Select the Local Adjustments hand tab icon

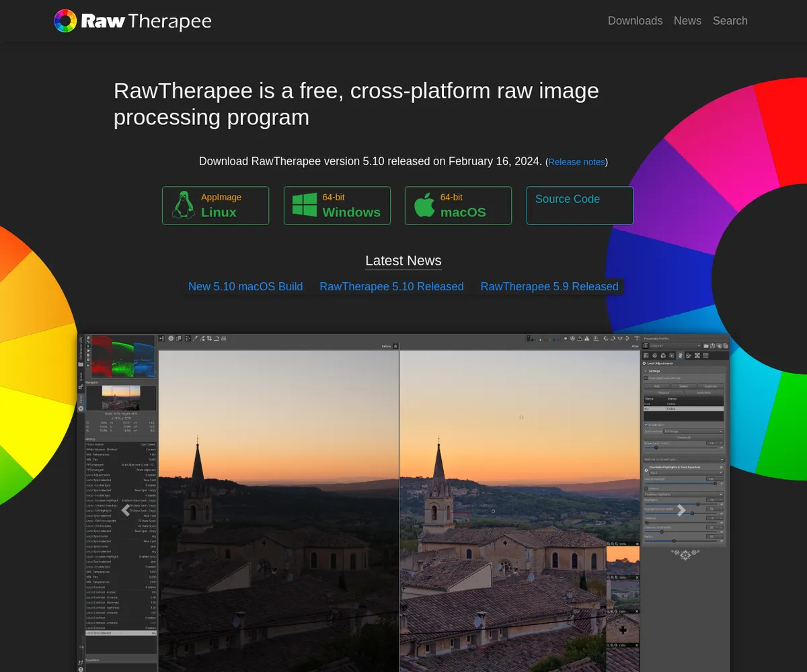click(680, 355)
